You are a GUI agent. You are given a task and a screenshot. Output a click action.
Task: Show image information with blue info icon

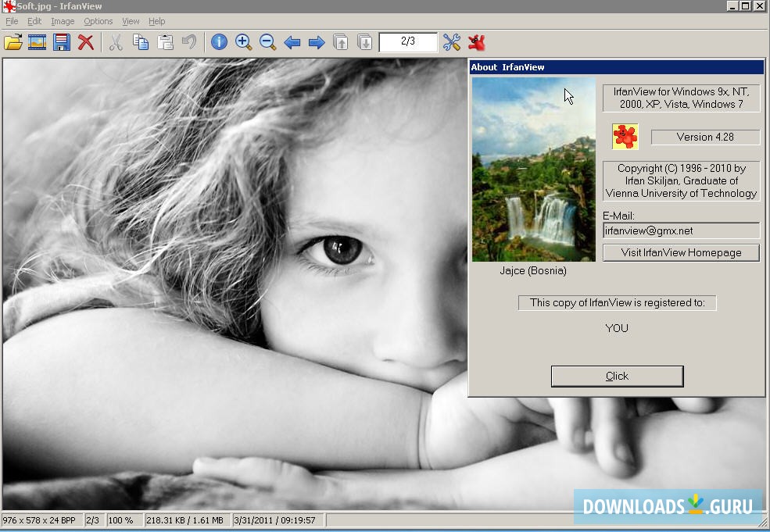(219, 42)
